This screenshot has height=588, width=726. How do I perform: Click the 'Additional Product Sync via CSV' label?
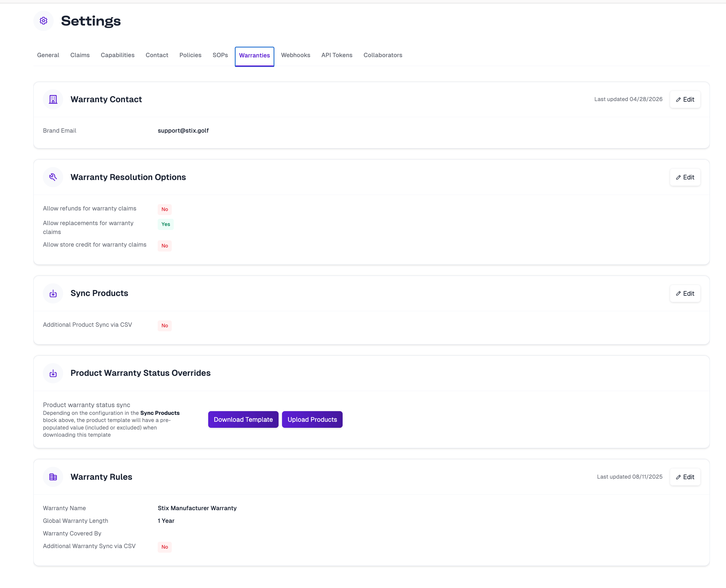[x=87, y=325]
